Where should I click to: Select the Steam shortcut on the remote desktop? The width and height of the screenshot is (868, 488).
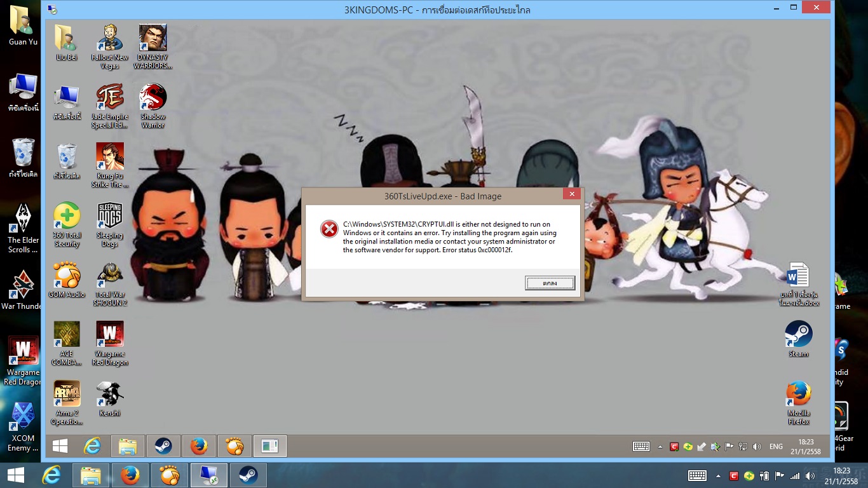click(x=799, y=339)
